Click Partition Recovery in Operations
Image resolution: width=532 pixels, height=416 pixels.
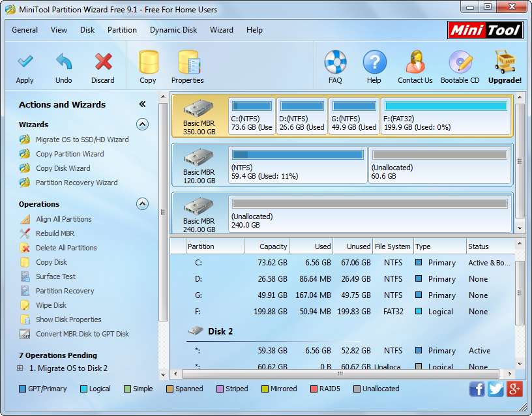point(65,291)
